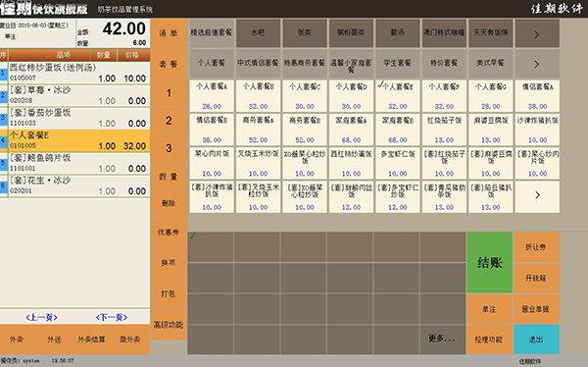Select the 精选超值套餐 category tab

[x=212, y=33]
